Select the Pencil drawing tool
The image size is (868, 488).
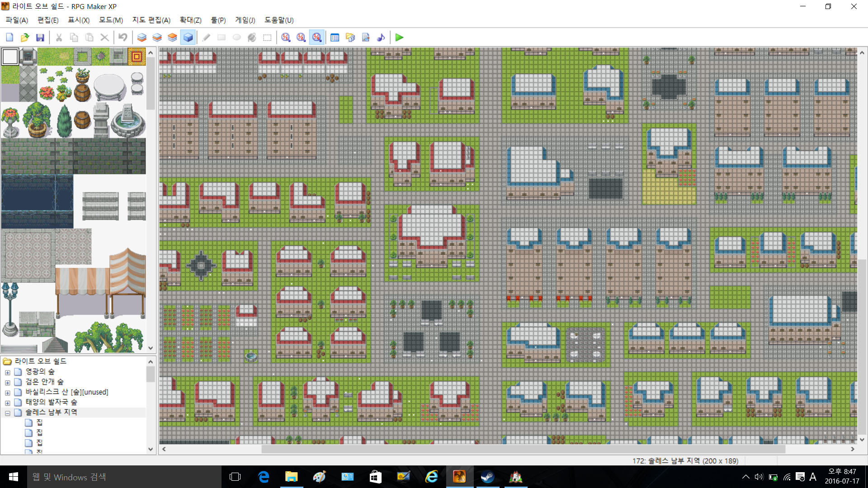tap(206, 38)
